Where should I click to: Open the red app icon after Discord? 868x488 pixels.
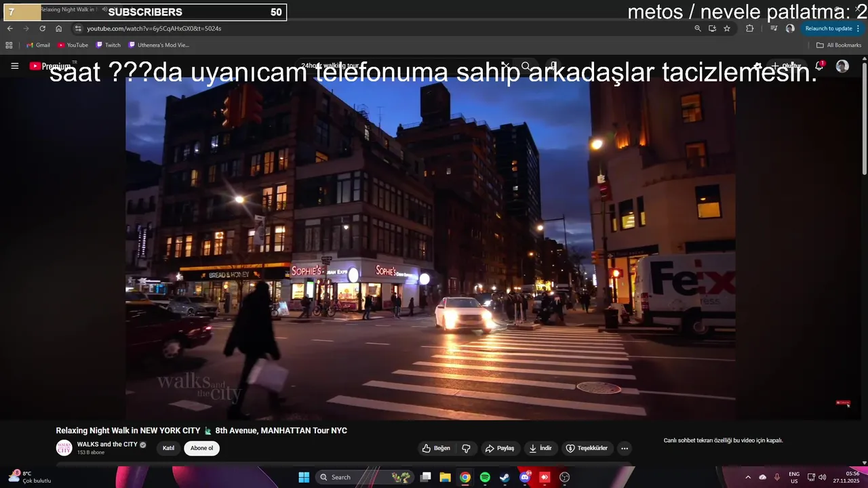click(545, 477)
